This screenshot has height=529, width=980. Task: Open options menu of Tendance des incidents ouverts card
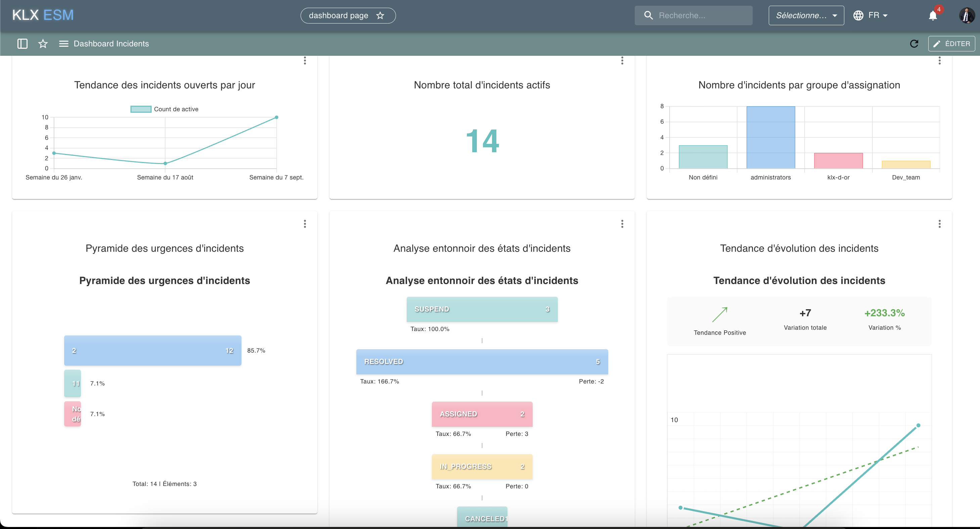[x=305, y=60]
